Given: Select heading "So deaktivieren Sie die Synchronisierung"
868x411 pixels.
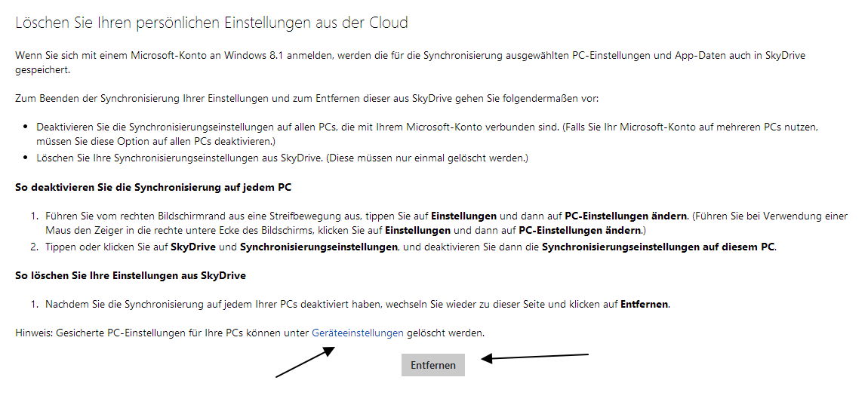Looking at the screenshot, I should 153,188.
